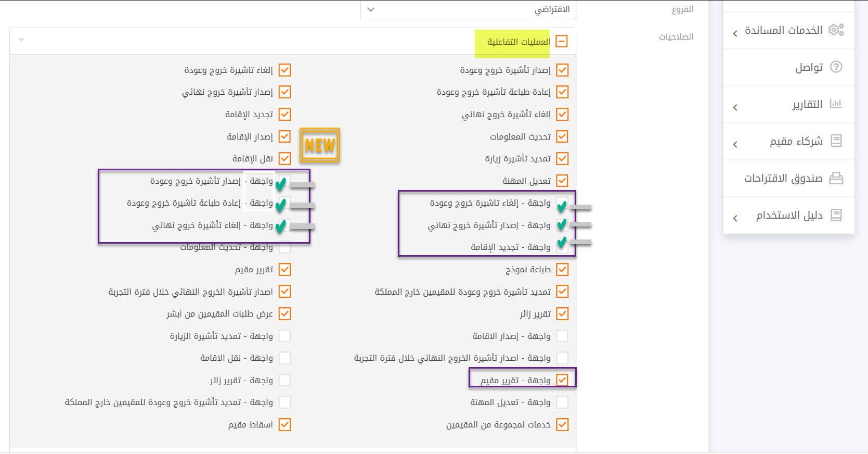Open the صندوق الاقتراحات menu item
Screen dimensions: 868x454
coord(783,179)
